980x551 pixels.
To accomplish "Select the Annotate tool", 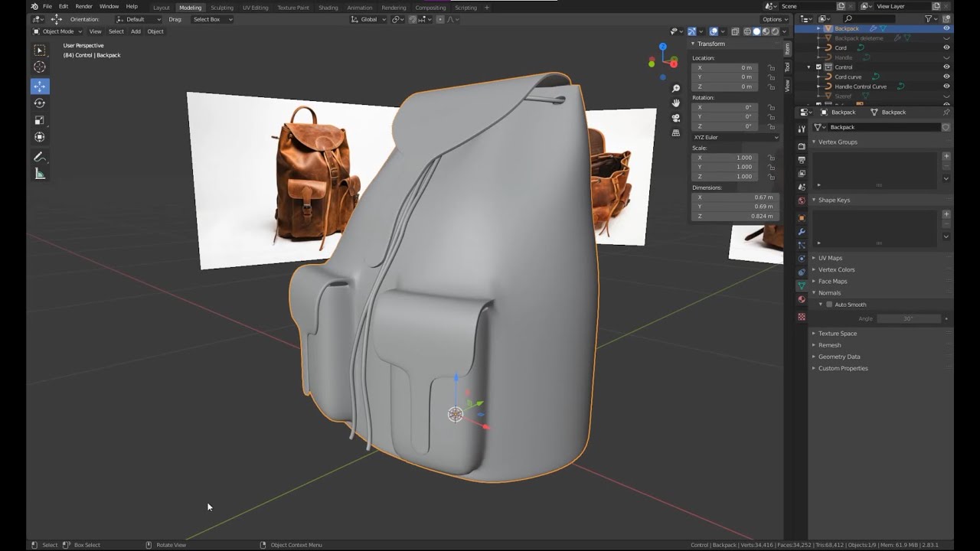I will point(40,157).
